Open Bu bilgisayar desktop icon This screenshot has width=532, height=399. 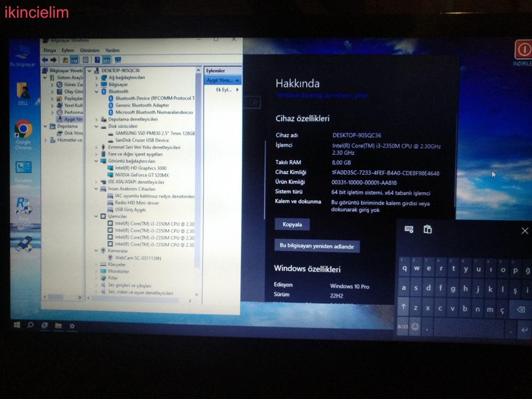22,55
